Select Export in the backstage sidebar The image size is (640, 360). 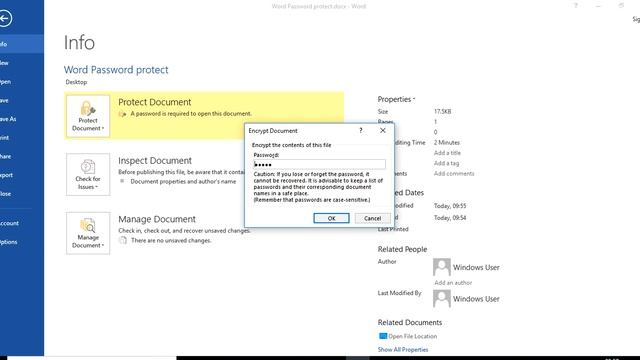(22, 175)
